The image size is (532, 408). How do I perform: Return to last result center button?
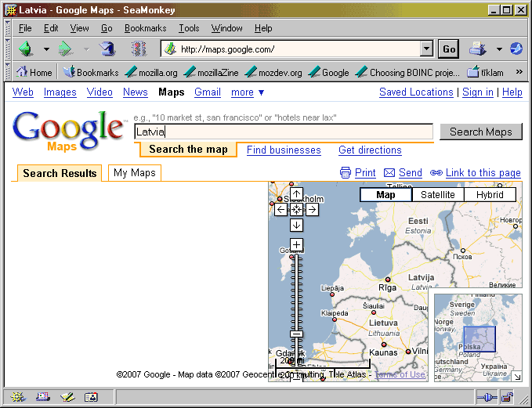pyautogui.click(x=296, y=210)
